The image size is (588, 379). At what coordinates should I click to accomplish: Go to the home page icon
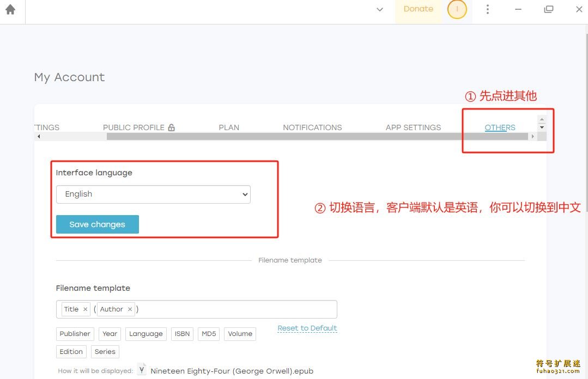(10, 9)
